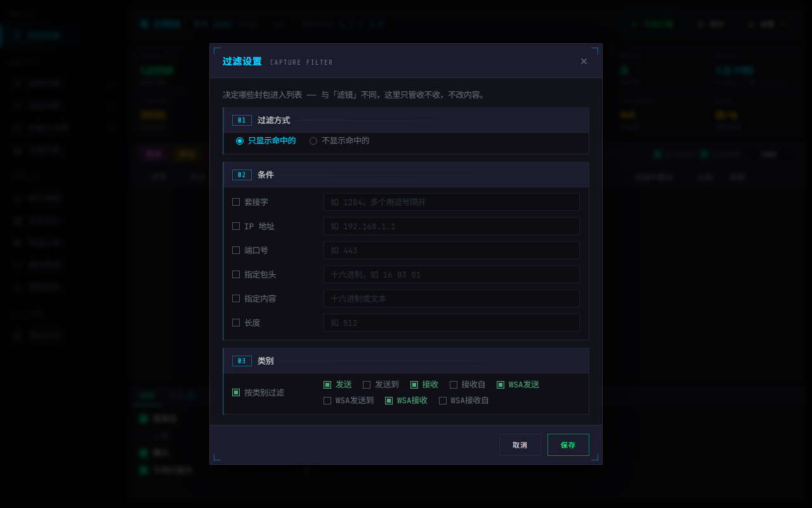
Task: Click the CAPTURE FILTER subtitle text
Action: (301, 62)
